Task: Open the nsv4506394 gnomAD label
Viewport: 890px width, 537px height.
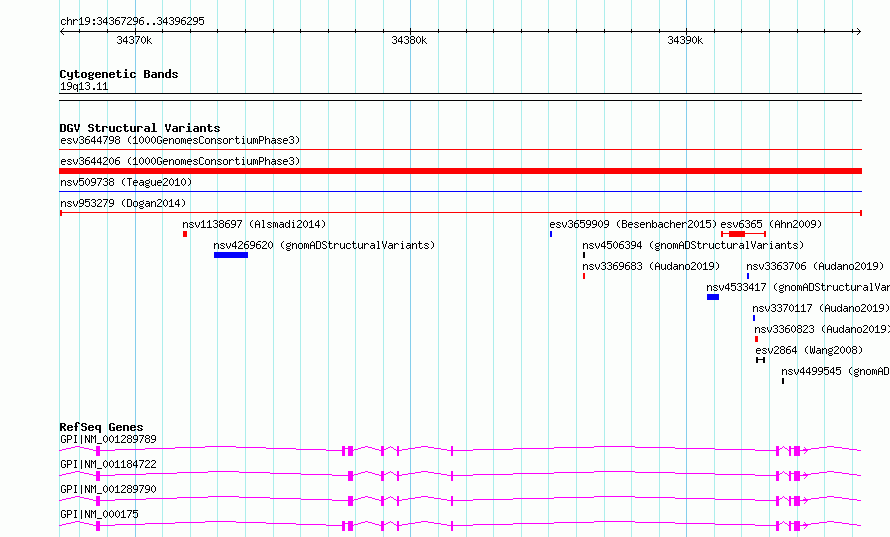Action: coord(693,245)
